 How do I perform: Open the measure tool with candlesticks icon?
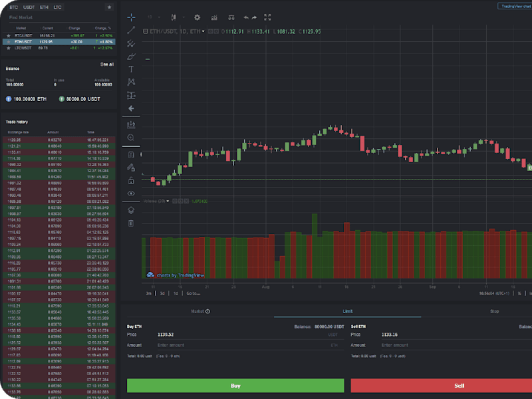[131, 125]
